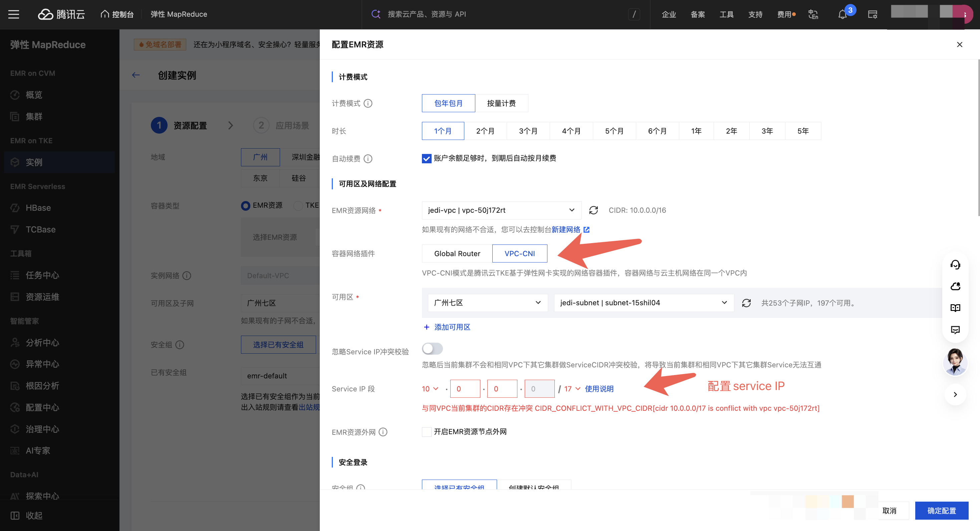This screenshot has width=980, height=531.
Task: Open the documentation book icon
Action: 955,308
